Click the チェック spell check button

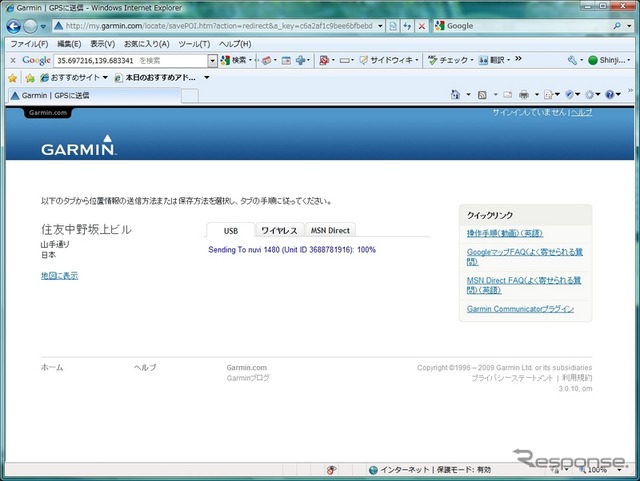point(449,60)
